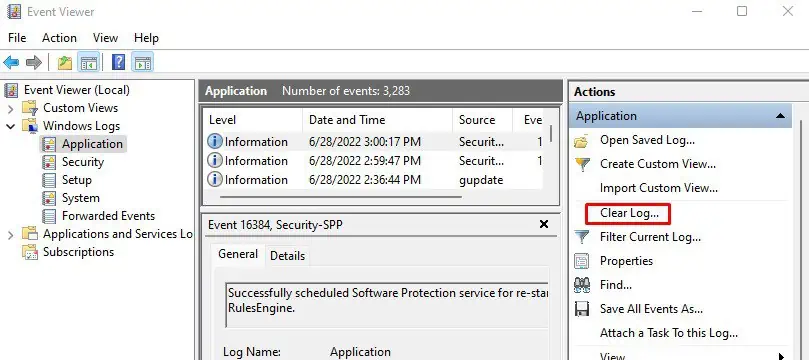Click Import Custom View action

[659, 188]
